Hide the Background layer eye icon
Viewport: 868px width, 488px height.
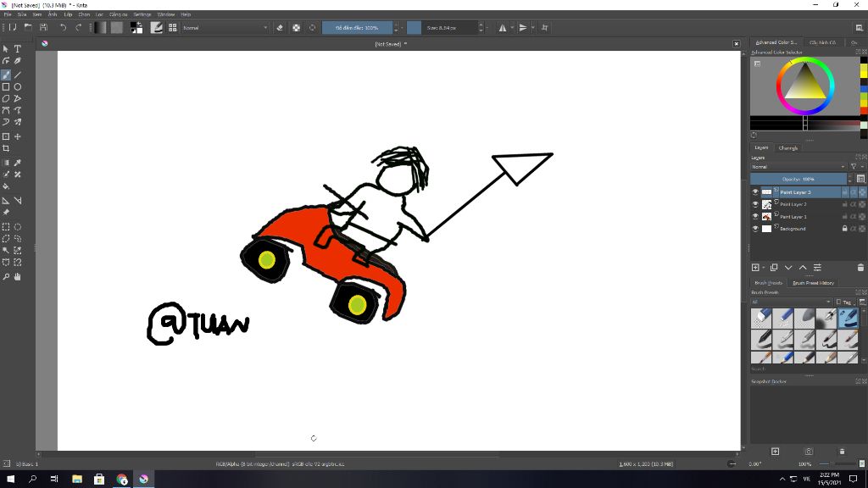point(755,229)
